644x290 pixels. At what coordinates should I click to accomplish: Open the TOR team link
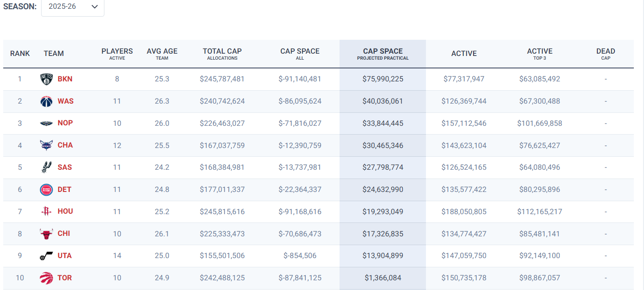65,278
